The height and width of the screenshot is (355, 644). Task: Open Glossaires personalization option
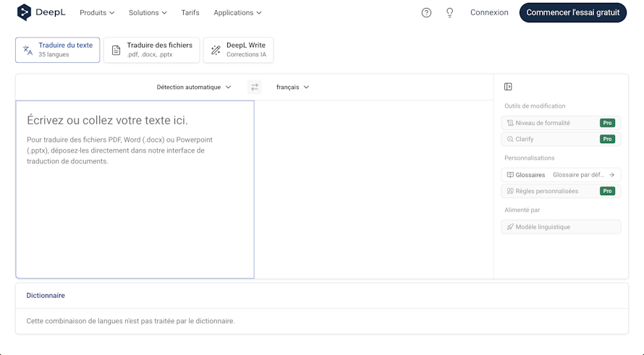(x=561, y=175)
